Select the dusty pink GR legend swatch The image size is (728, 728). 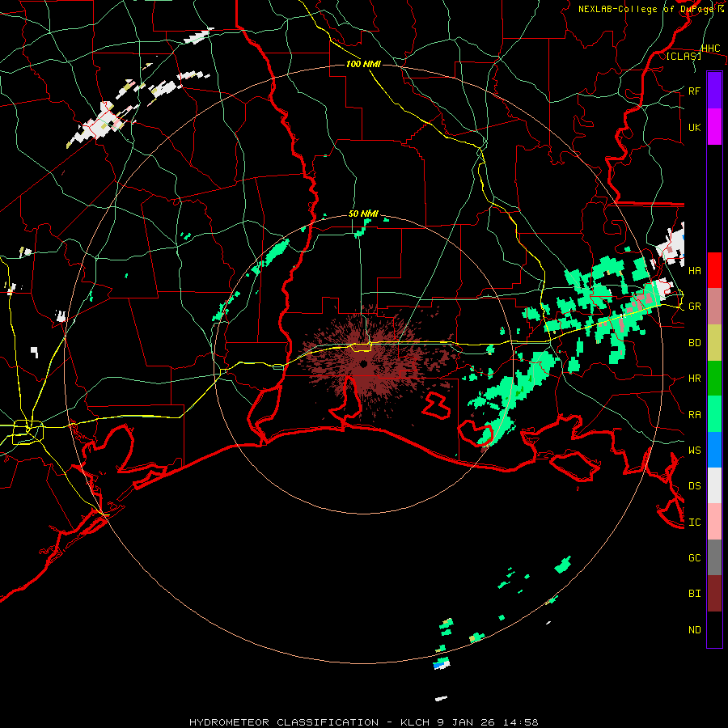pyautogui.click(x=714, y=306)
